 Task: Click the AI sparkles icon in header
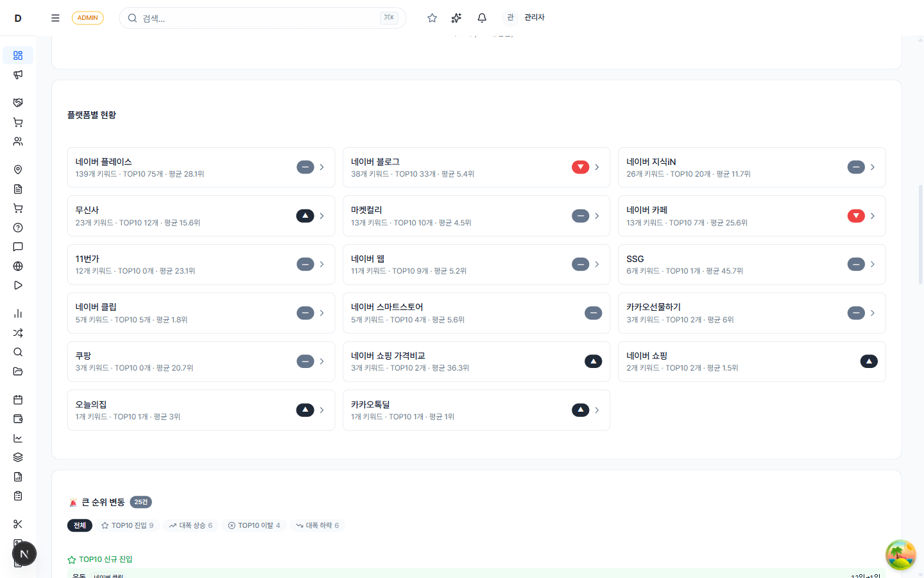(456, 18)
